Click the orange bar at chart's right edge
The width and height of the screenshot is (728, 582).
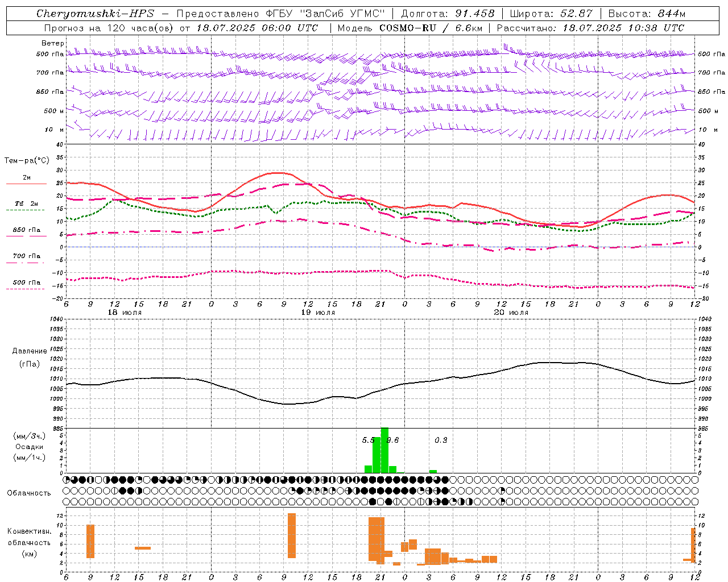tap(693, 544)
